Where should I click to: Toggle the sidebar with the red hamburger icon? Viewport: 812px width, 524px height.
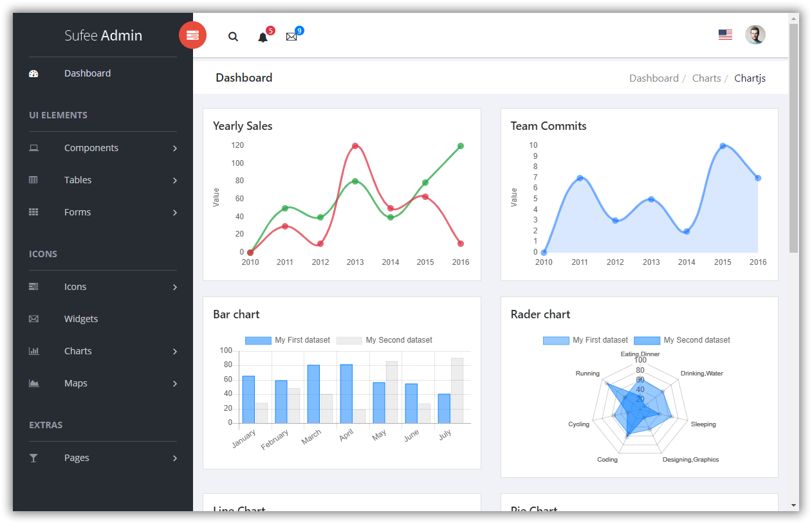click(192, 35)
